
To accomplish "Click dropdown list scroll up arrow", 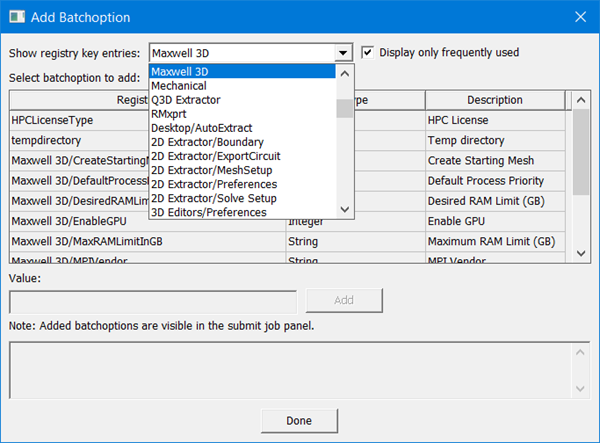I will pyautogui.click(x=345, y=73).
